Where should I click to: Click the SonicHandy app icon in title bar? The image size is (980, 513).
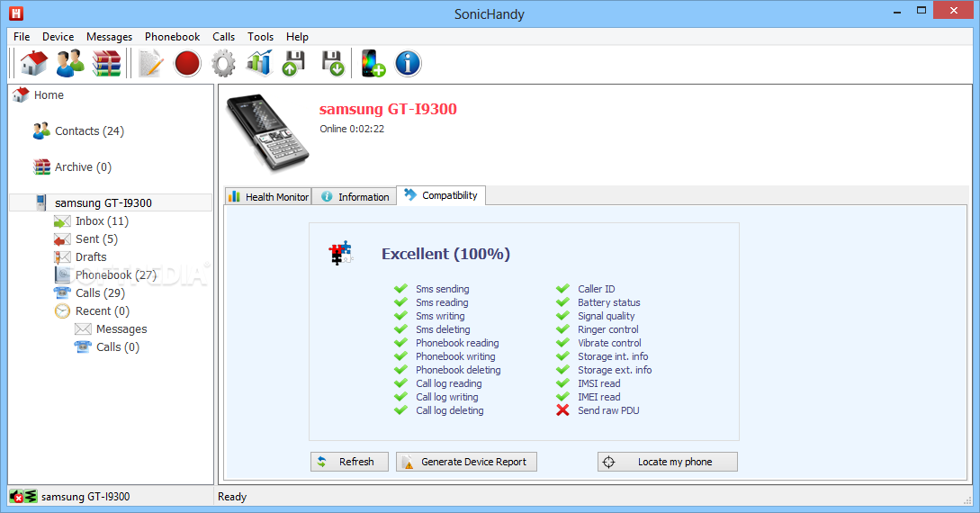(x=16, y=13)
